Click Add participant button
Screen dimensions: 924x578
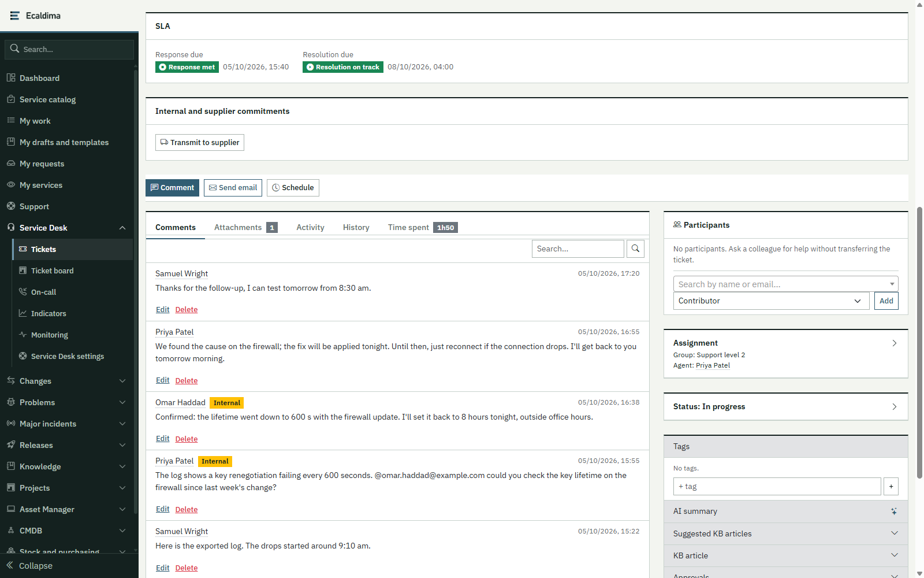click(x=886, y=301)
